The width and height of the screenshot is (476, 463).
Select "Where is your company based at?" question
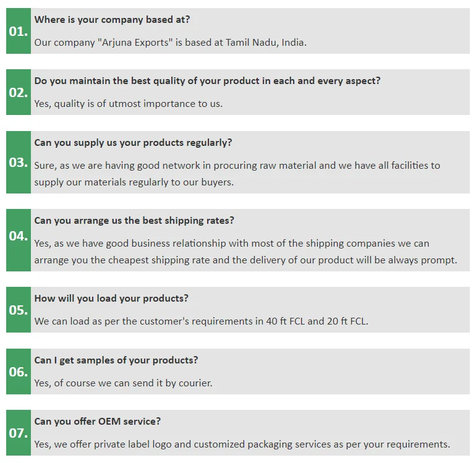coord(112,20)
